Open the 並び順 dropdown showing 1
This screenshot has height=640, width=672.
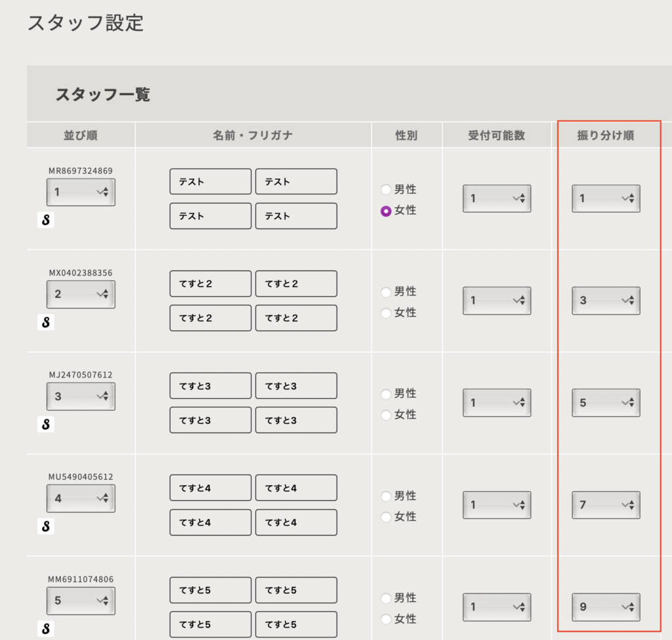coord(81,192)
